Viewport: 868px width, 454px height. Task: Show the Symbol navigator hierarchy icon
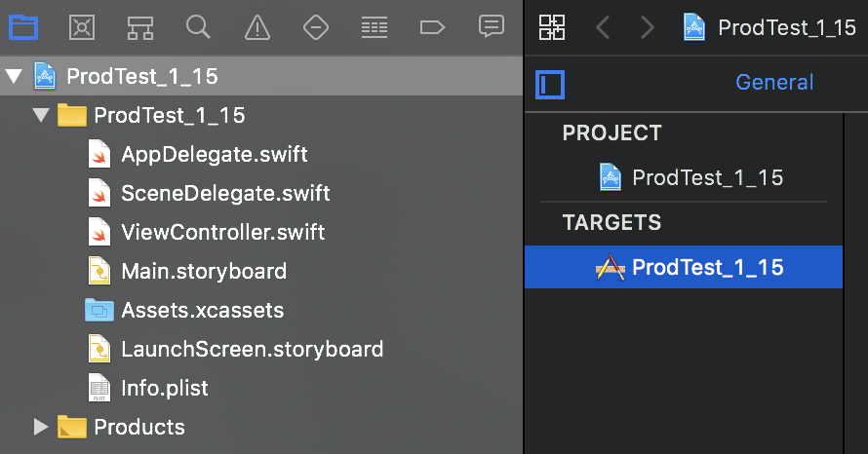pyautogui.click(x=140, y=27)
